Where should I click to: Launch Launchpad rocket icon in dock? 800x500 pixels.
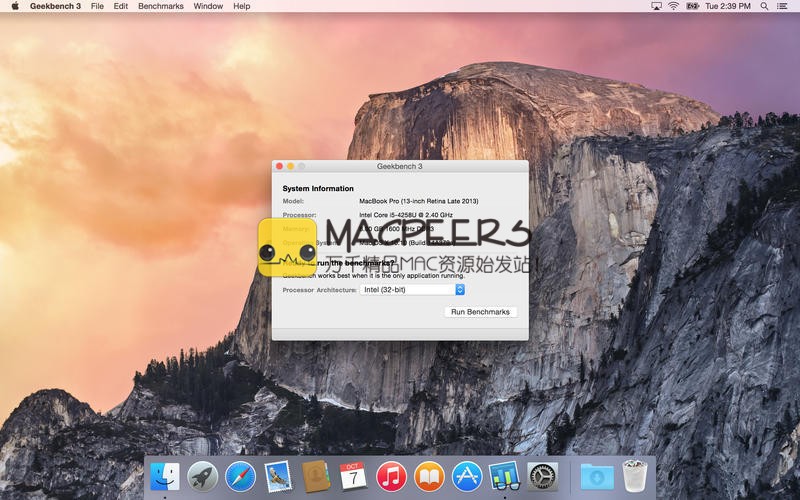pyautogui.click(x=202, y=477)
